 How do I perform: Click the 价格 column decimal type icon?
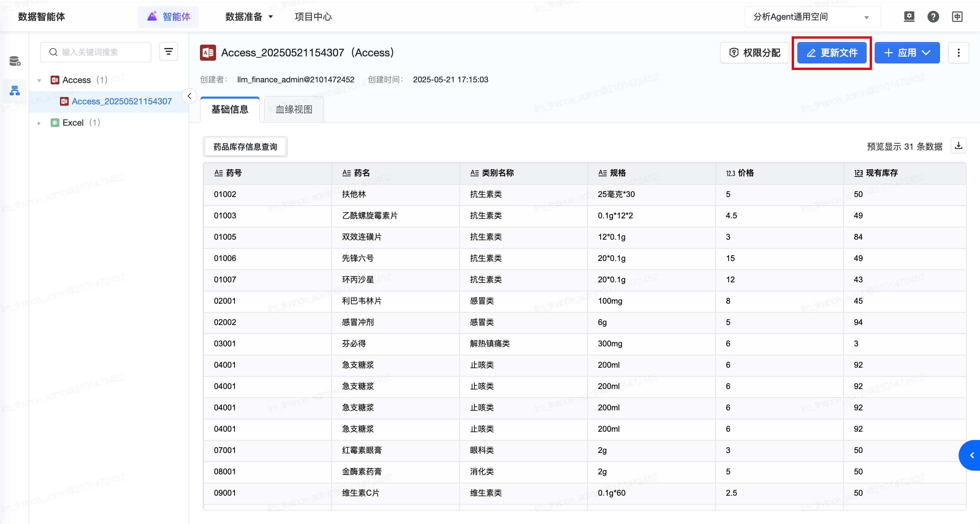pos(730,173)
